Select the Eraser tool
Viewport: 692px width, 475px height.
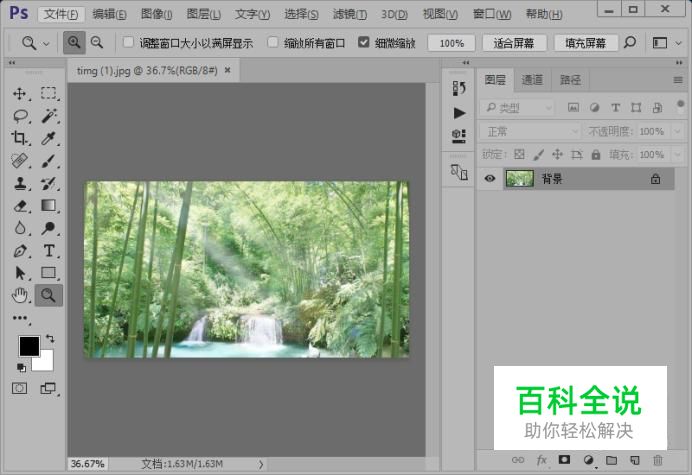tap(20, 205)
